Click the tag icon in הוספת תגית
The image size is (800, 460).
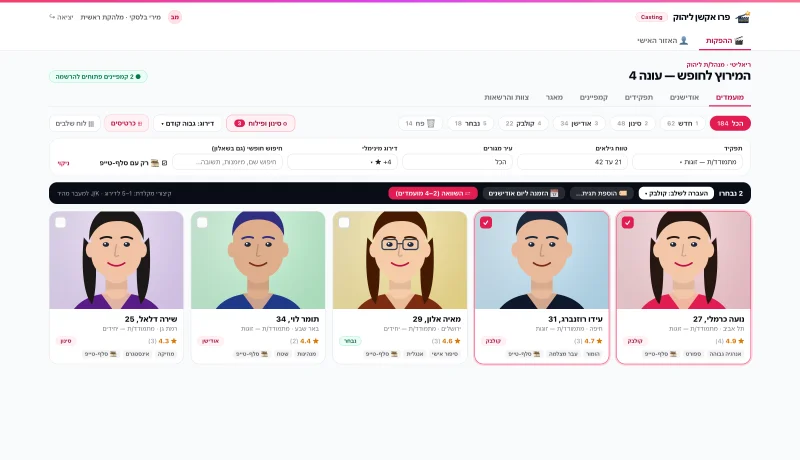coord(623,193)
